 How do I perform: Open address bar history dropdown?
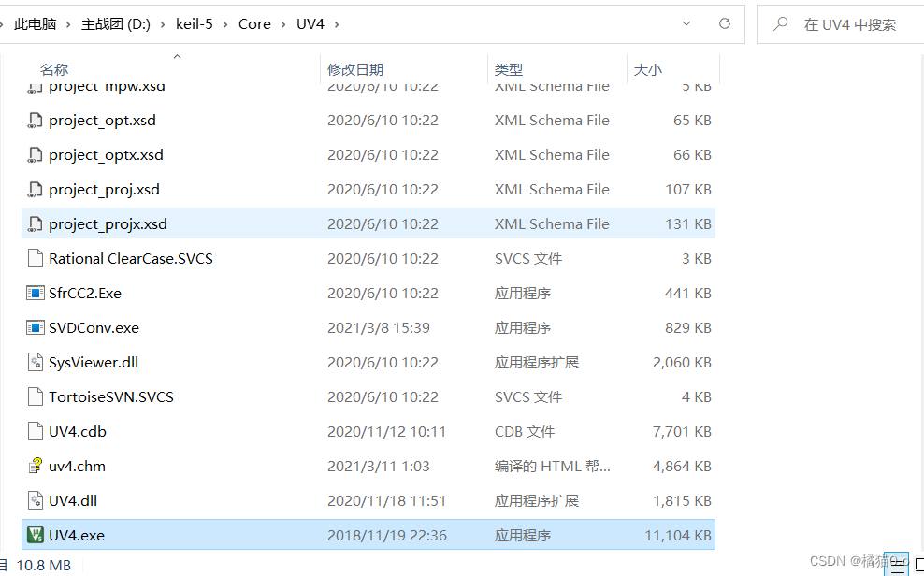pyautogui.click(x=686, y=23)
